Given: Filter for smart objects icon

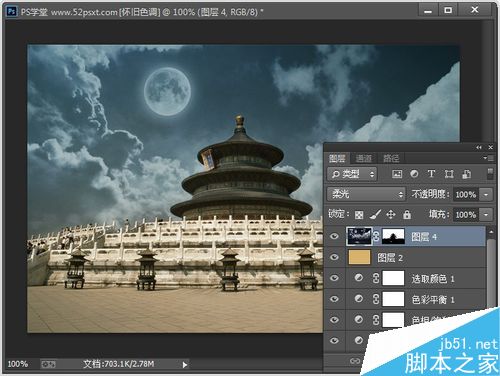Looking at the screenshot, I should click(466, 174).
